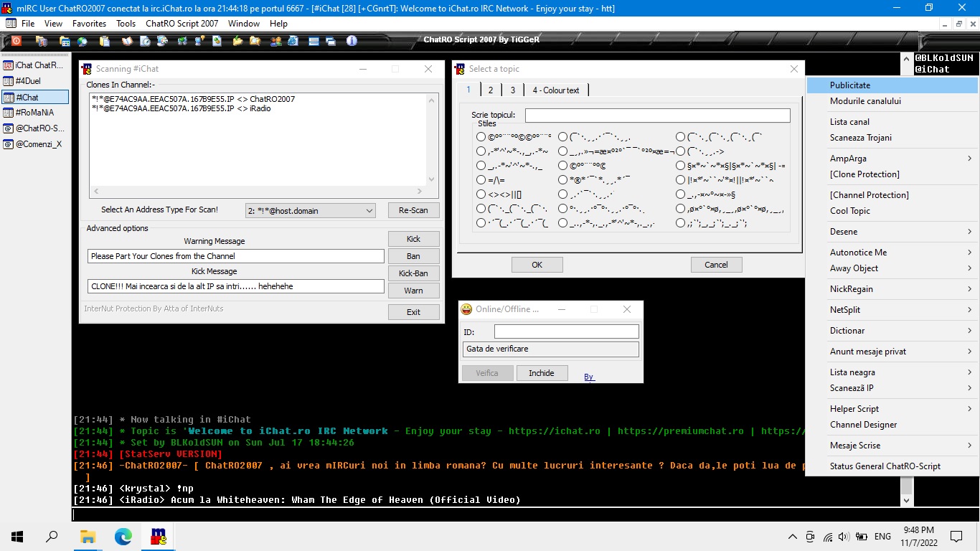980x551 pixels.
Task: Click the Scrie topicul input field
Action: tap(657, 116)
